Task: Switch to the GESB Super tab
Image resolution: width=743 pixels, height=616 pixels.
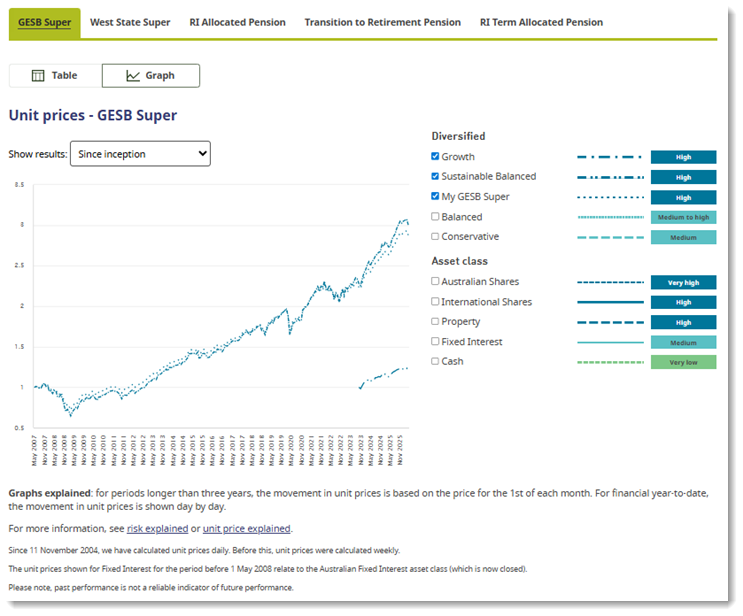Action: pyautogui.click(x=45, y=23)
